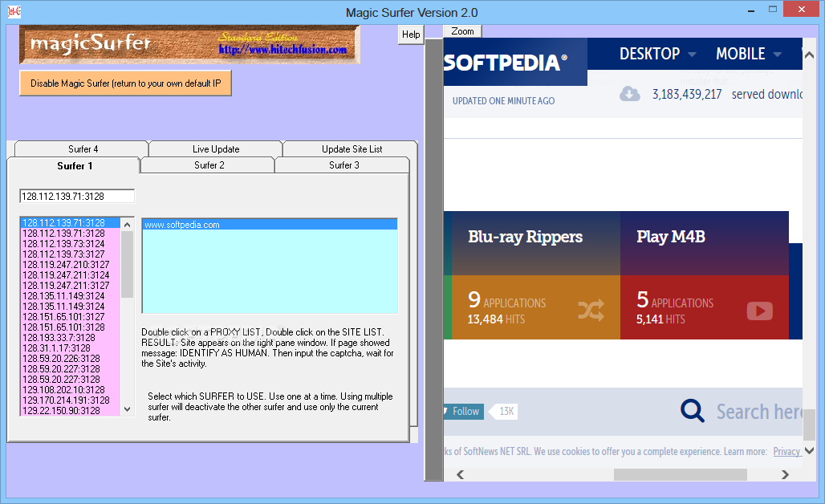Click proxy list scroll down arrow
The image size is (825, 504).
tap(127, 408)
